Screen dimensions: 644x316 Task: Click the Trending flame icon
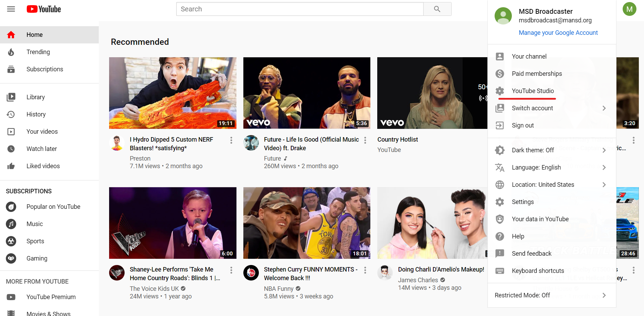click(x=11, y=52)
